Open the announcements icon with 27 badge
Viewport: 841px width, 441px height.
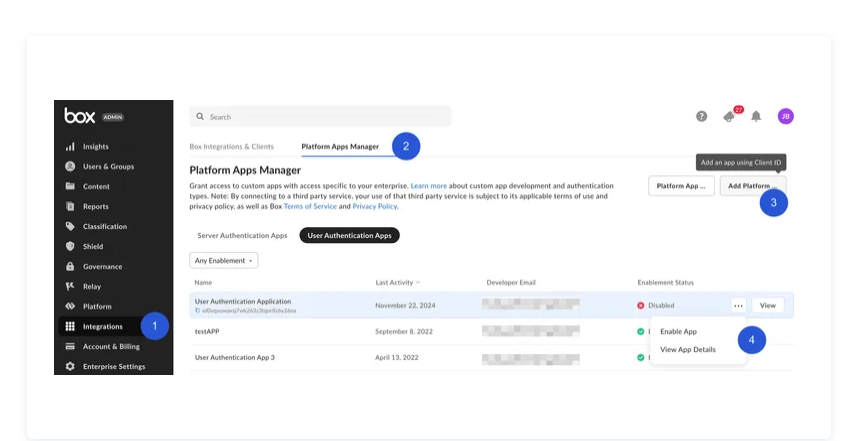tap(729, 116)
